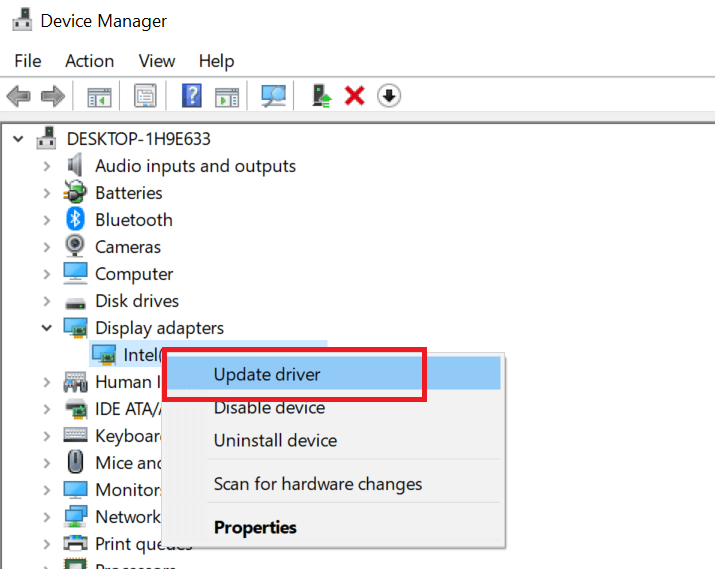Click the Cameras webcam icon
This screenshot has width=715, height=569.
75,246
